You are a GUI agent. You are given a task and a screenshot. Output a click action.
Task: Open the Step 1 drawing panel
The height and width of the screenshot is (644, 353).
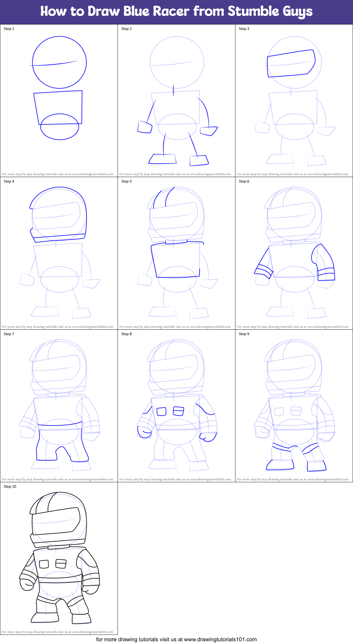pos(59,101)
